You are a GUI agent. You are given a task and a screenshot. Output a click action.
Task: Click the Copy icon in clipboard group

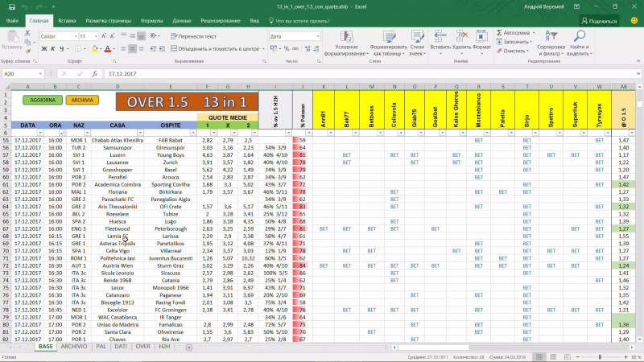[27, 43]
